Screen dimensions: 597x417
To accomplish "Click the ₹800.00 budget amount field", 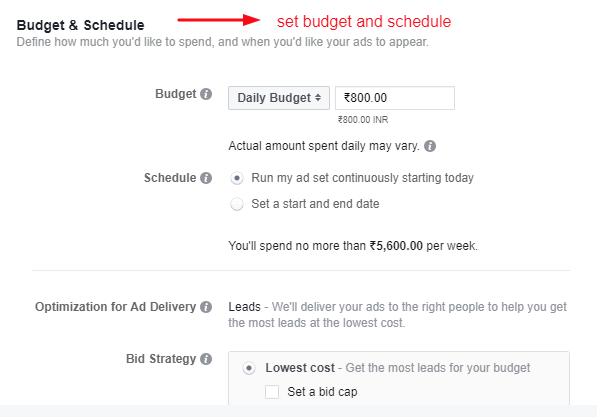I will coord(395,98).
